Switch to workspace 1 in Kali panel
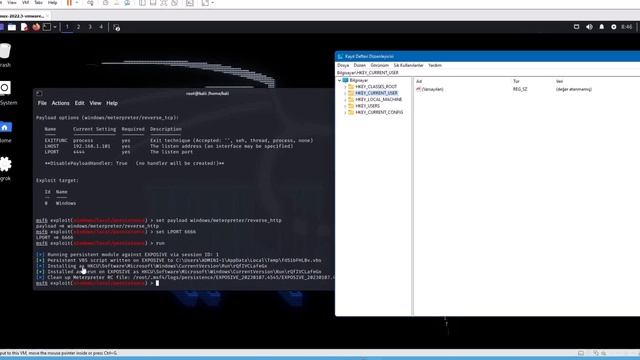The height and width of the screenshot is (360, 640). pyautogui.click(x=67, y=27)
